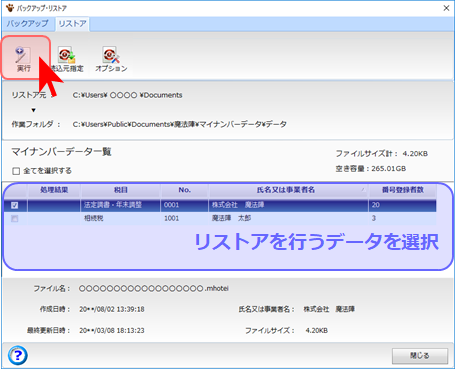Select the リストア tab
This screenshot has height=369, width=455.
[x=72, y=24]
